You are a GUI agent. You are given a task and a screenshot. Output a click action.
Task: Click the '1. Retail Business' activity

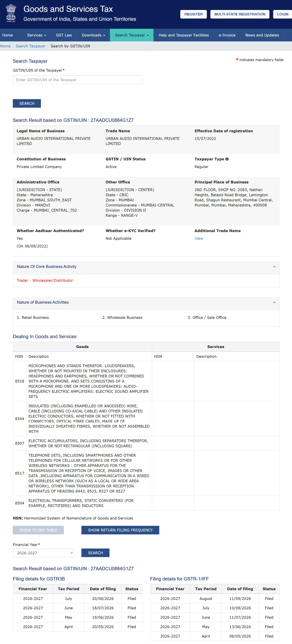coord(33,317)
